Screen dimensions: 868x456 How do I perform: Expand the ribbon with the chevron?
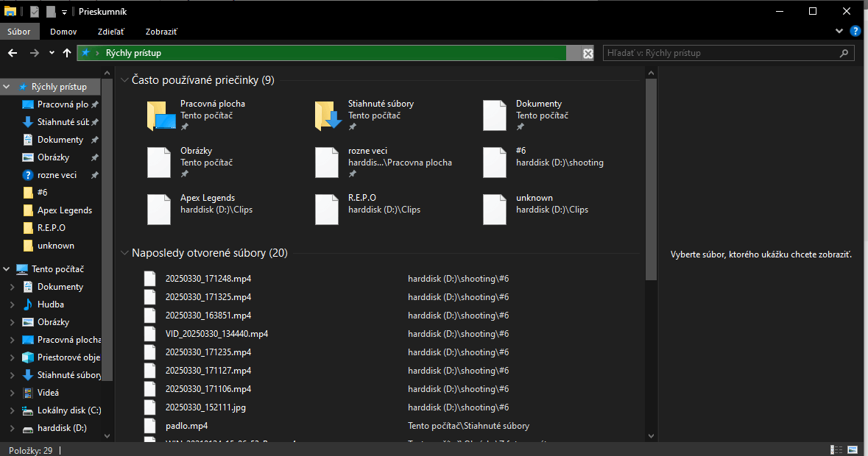tap(839, 32)
